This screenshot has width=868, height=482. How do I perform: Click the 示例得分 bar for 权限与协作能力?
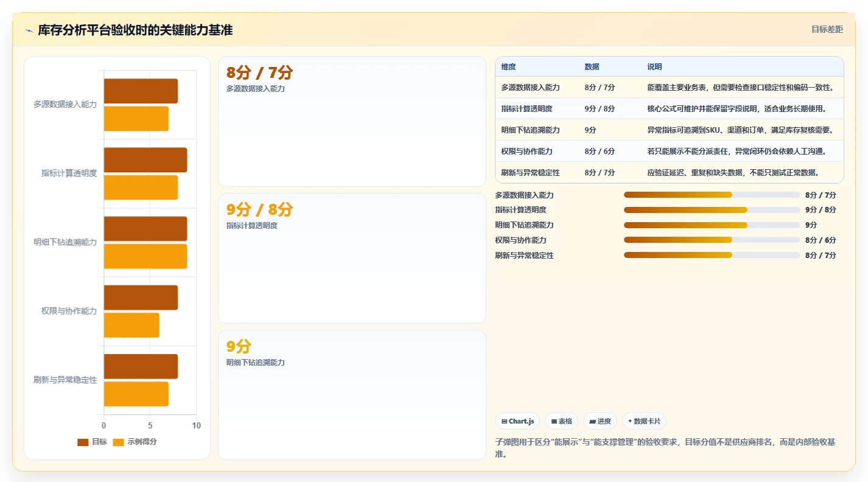point(131,325)
